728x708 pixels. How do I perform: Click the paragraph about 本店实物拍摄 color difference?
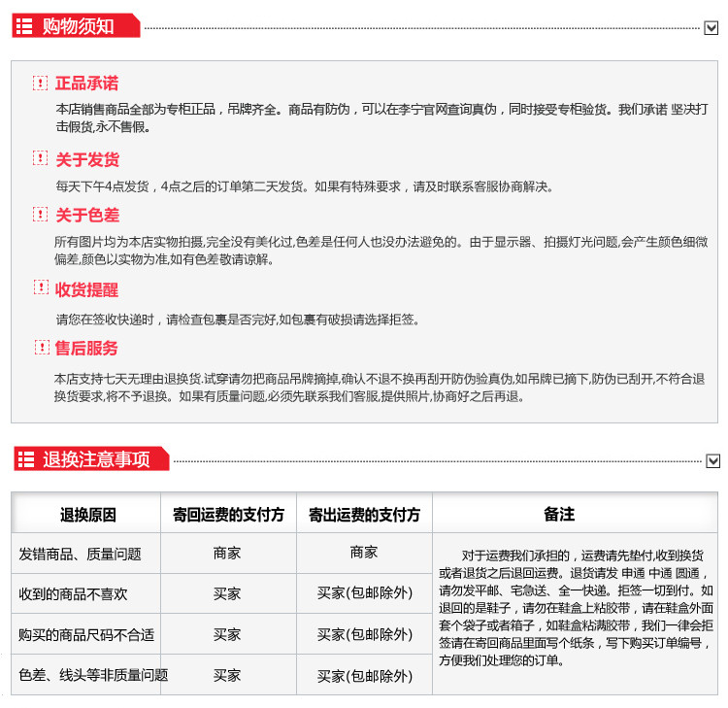pyautogui.click(x=381, y=251)
